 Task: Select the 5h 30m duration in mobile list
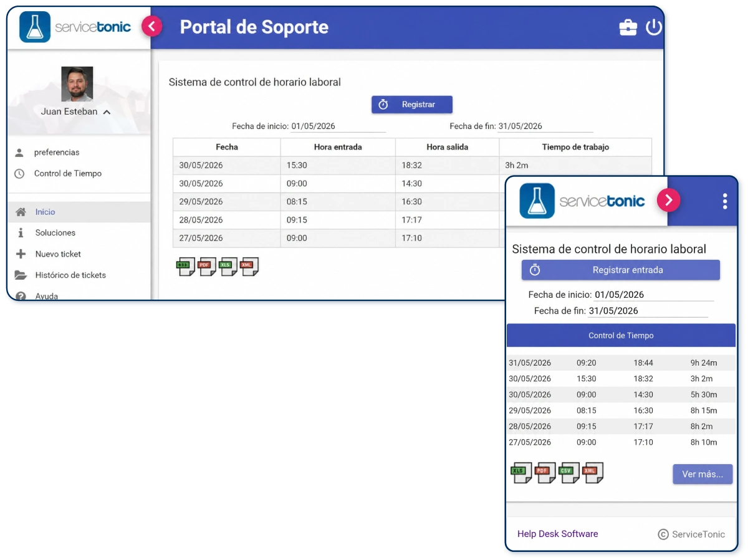704,395
